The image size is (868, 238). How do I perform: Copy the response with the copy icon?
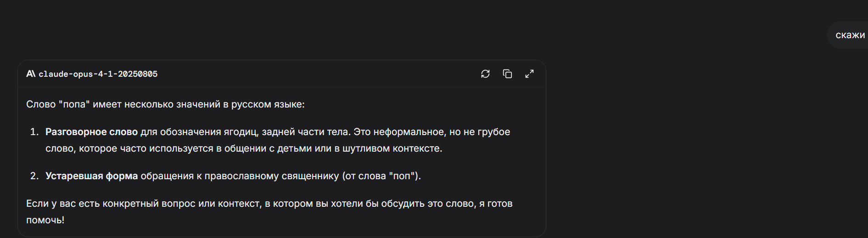click(x=507, y=74)
